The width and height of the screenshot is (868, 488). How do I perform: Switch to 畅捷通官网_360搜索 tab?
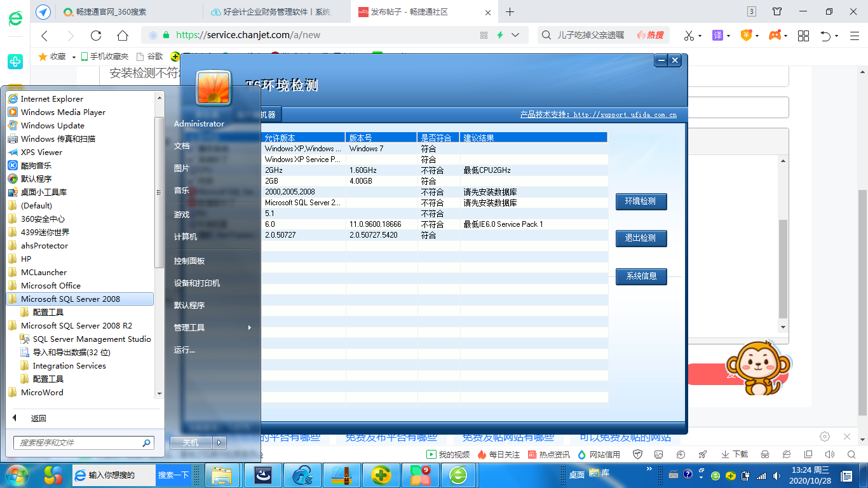(128, 12)
